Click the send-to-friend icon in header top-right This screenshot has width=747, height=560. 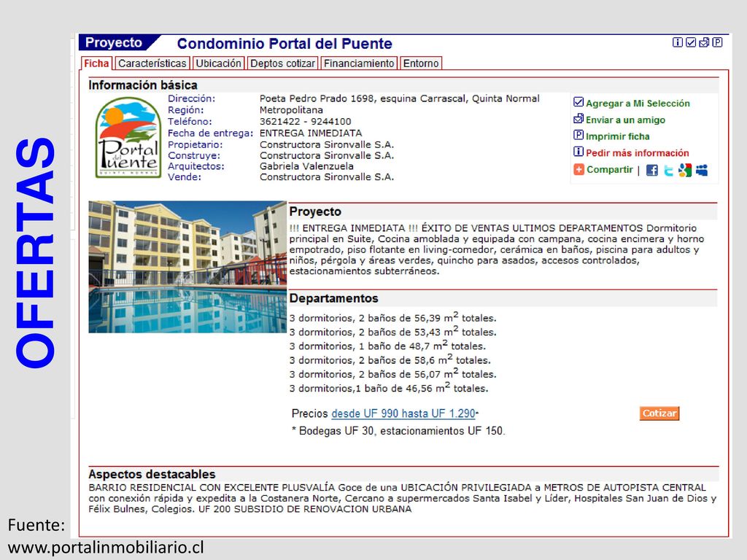[704, 42]
